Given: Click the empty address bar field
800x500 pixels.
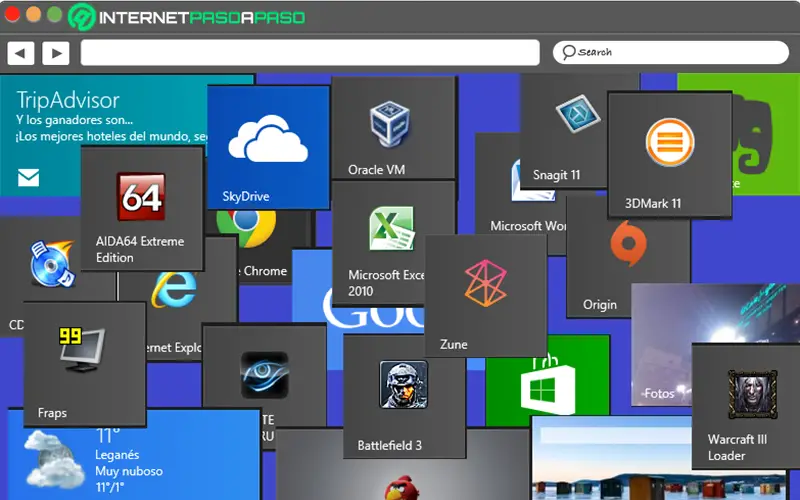Looking at the screenshot, I should tap(310, 53).
